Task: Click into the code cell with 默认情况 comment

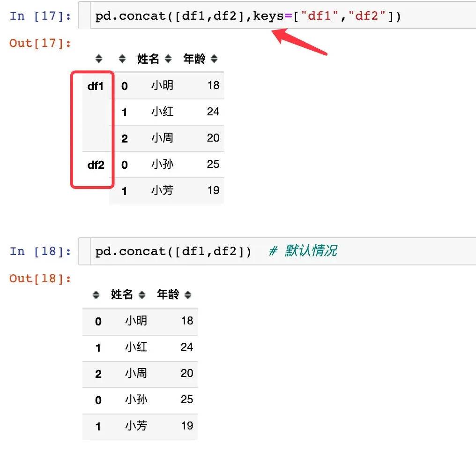Action: 281,251
